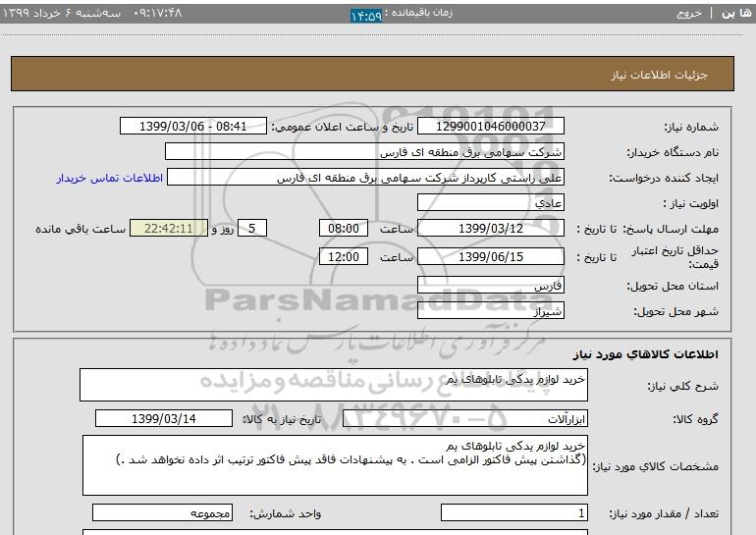The height and width of the screenshot is (535, 756).
Task: Click the حداقل تاریخ اعتبار قیمت label
Action: [x=675, y=257]
